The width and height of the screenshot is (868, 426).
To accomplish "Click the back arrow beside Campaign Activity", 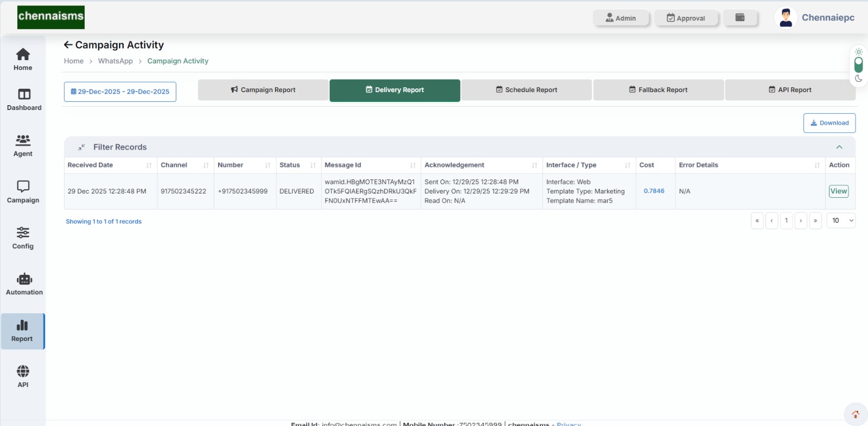I will (68, 45).
